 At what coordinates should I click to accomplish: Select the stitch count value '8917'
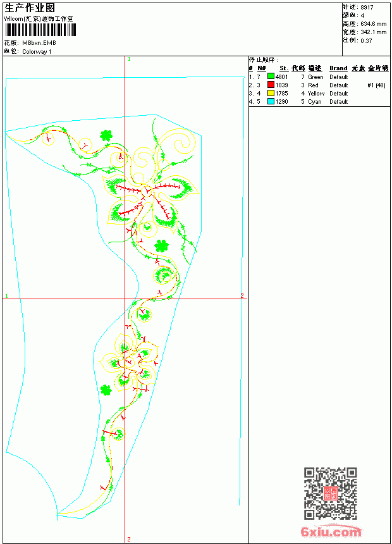(x=367, y=8)
